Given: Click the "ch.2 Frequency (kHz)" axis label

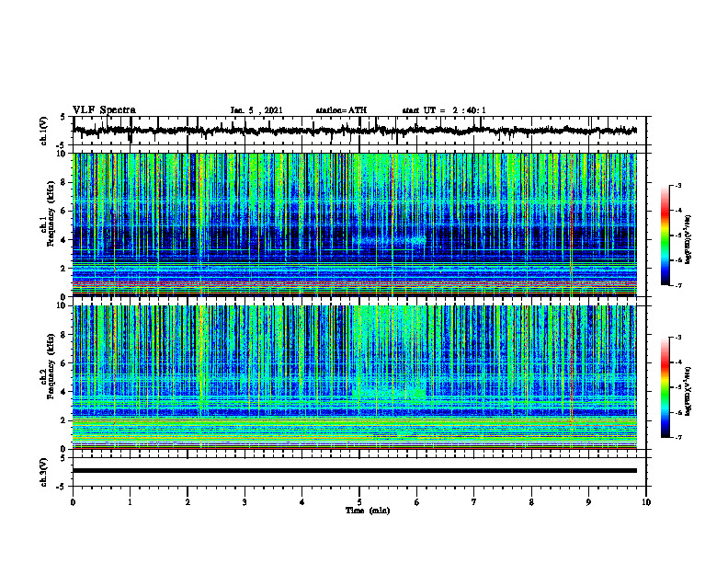Looking at the screenshot, I should pos(47,367).
